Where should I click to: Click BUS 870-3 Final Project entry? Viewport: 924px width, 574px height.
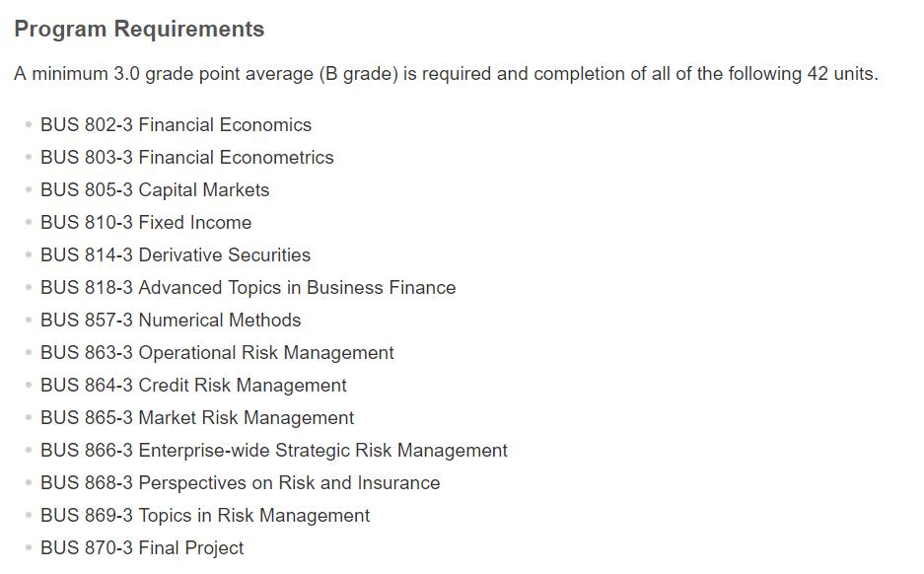pos(142,548)
